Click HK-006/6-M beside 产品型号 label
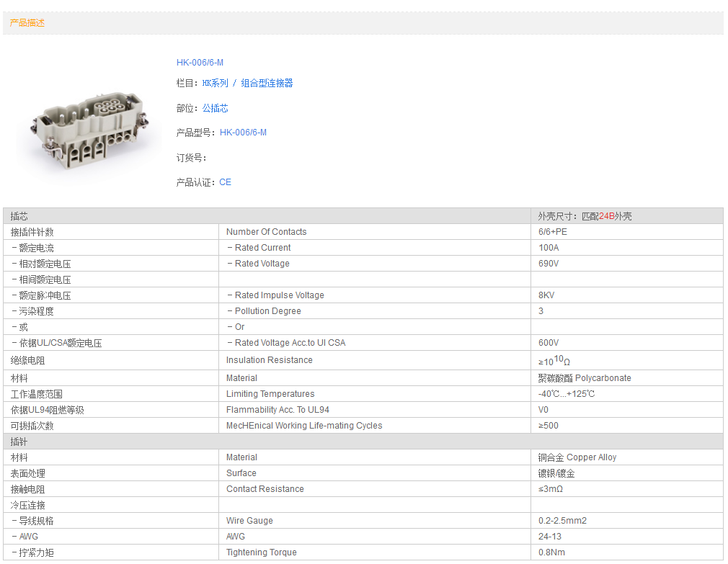The height and width of the screenshot is (564, 728). coord(243,133)
